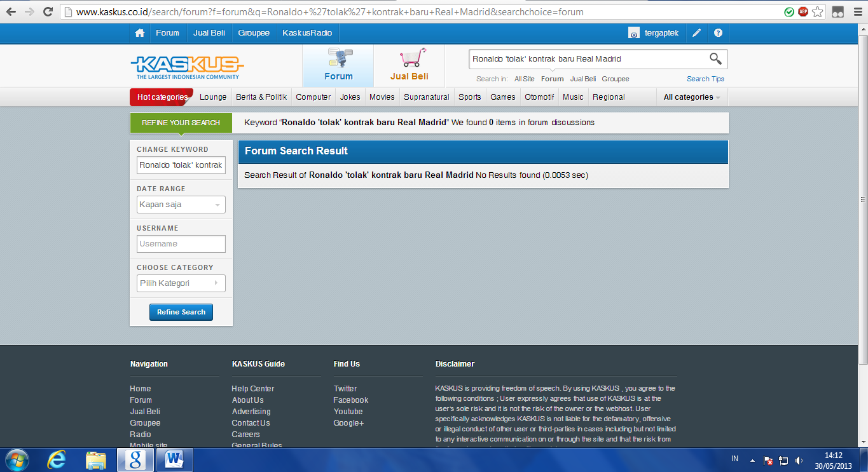Click the Refine Search button
Screen dimensions: 868x472
point(181,312)
